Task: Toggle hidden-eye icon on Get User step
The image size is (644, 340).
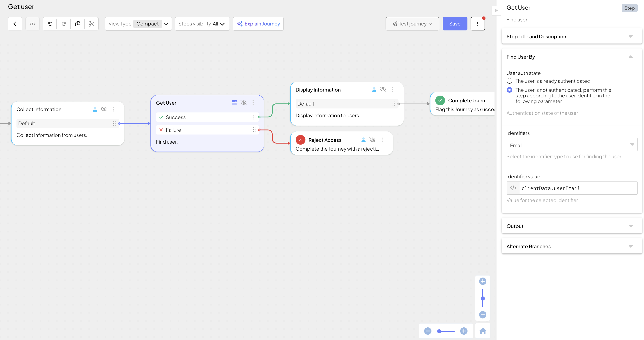Action: coord(244,103)
